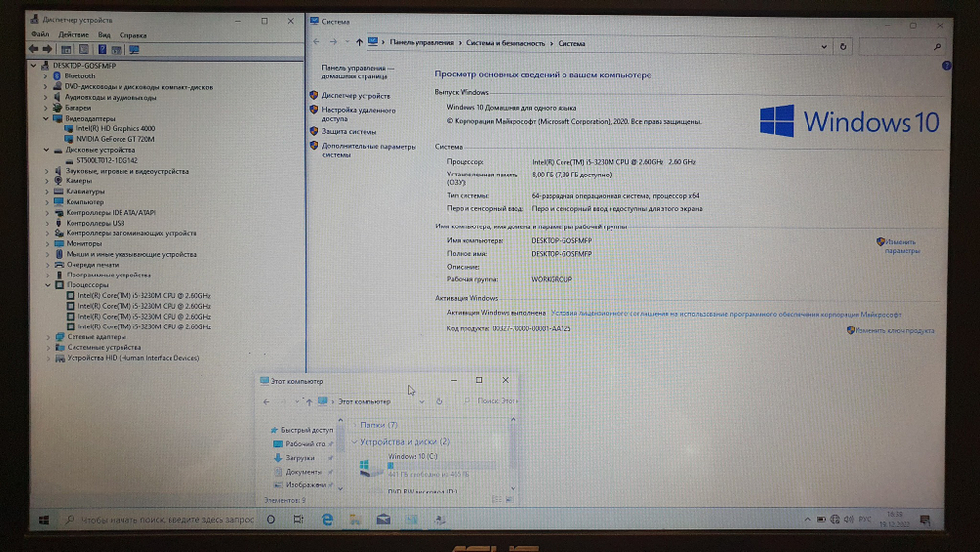The width and height of the screenshot is (980, 552).
Task: Expand the Bluetooth category
Action: click(x=46, y=76)
